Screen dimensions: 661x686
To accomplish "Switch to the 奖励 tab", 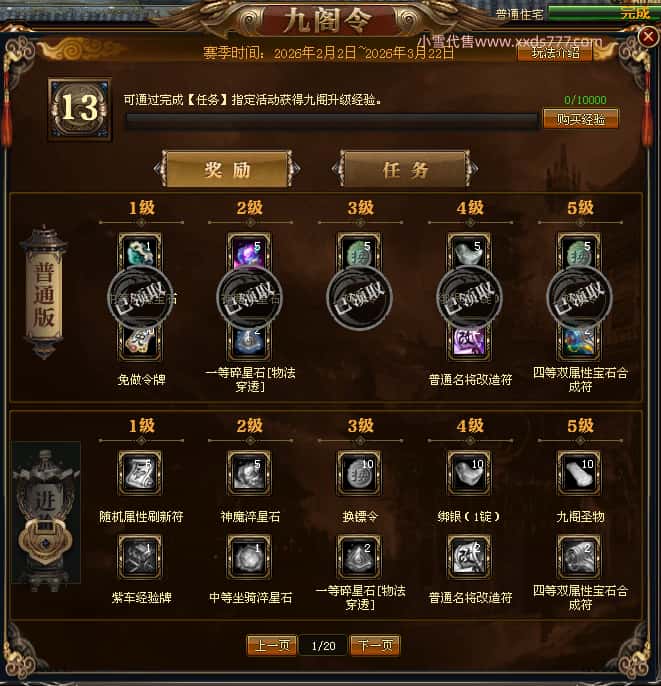I will point(227,169).
